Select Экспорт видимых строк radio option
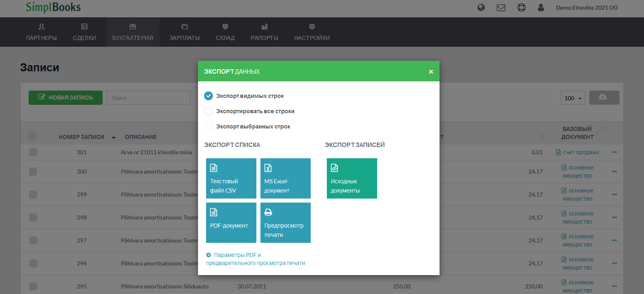Screen dimensions: 644x294 [x=208, y=96]
